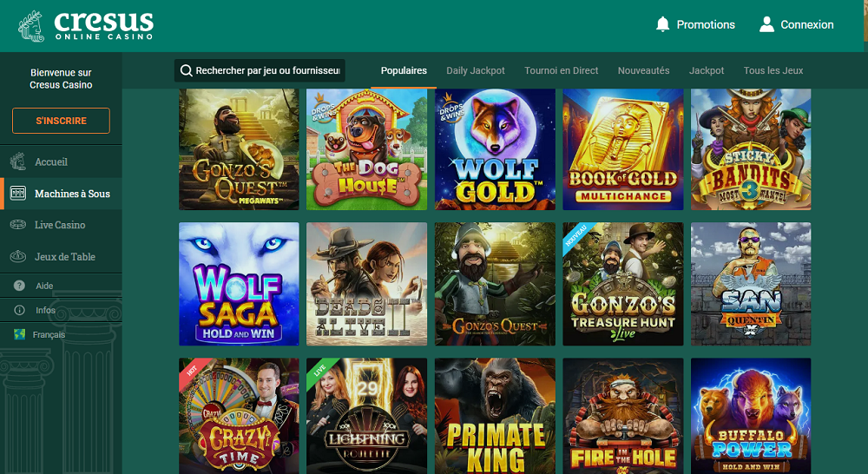Open Wolf Gold game tile
This screenshot has width=868, height=474.
[x=495, y=149]
